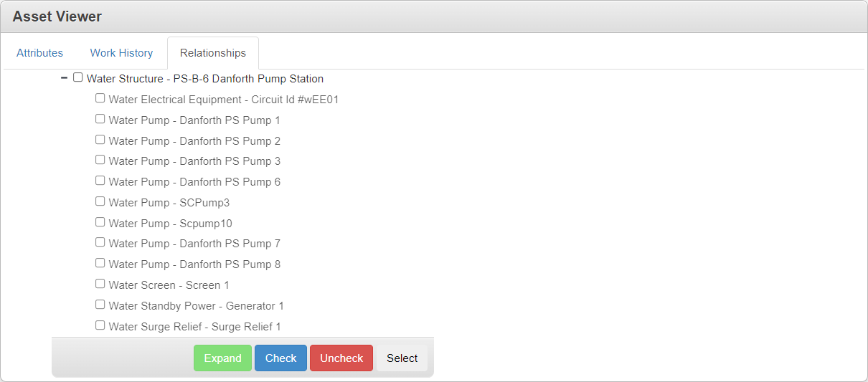Viewport: 868px width, 382px height.
Task: Enable the Danforth PS Pump 1 checkbox
Action: pyautogui.click(x=100, y=119)
